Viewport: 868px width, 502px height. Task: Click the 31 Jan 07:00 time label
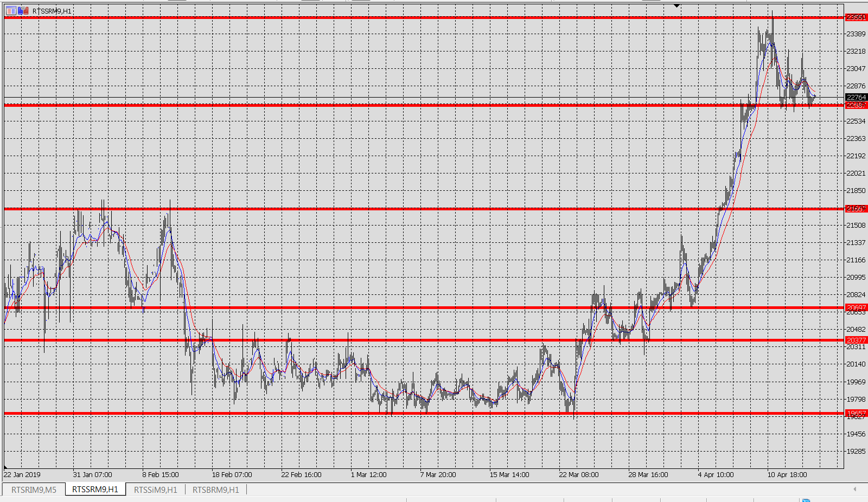pyautogui.click(x=93, y=475)
